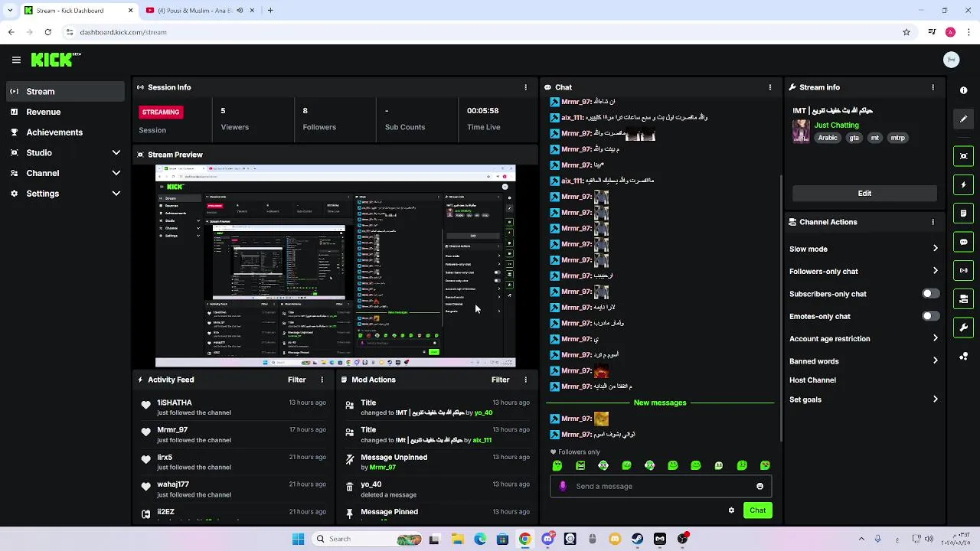
Task: Open Windows Start menu
Action: (298, 539)
